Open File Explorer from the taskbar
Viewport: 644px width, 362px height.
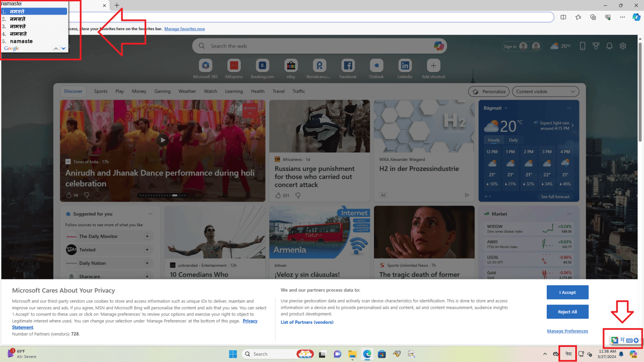[x=352, y=354]
